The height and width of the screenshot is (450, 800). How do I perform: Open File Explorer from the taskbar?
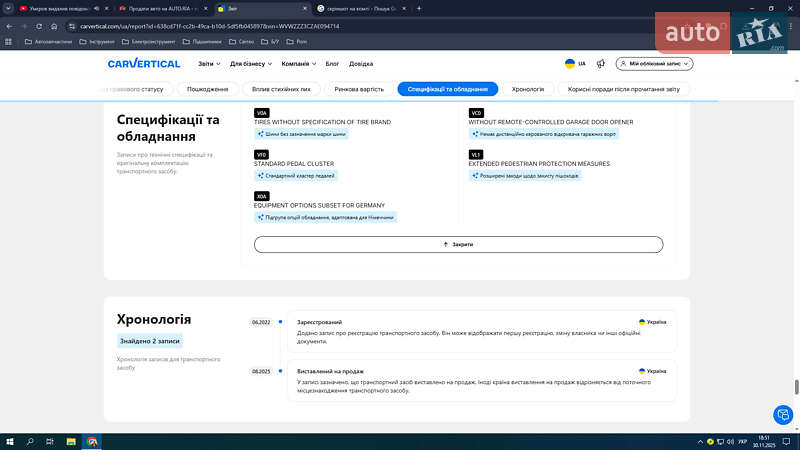coord(71,441)
